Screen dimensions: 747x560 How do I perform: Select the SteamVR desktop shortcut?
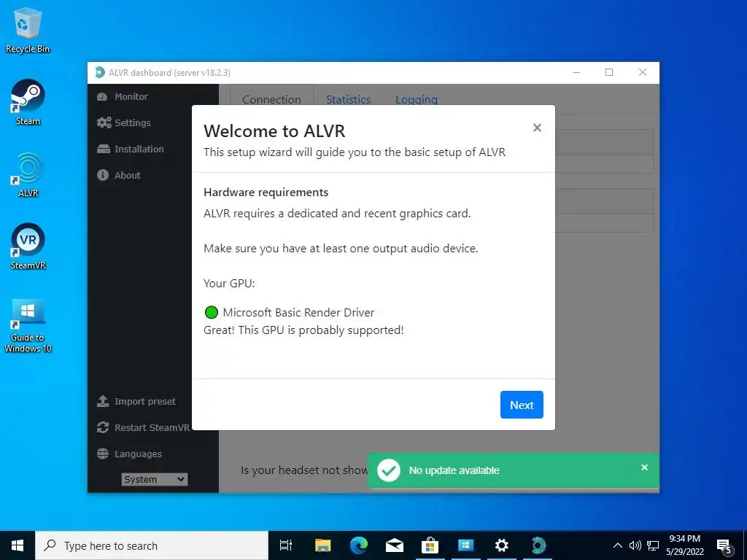tap(28, 246)
